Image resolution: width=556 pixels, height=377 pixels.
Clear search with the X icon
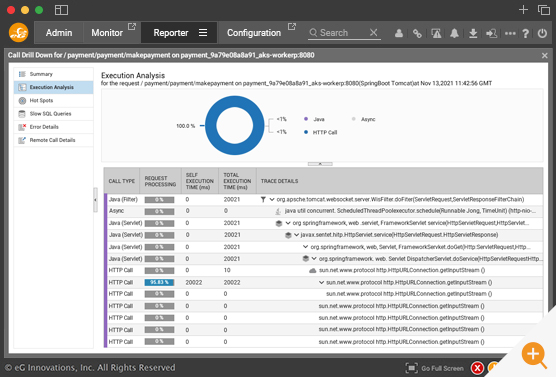click(x=373, y=33)
